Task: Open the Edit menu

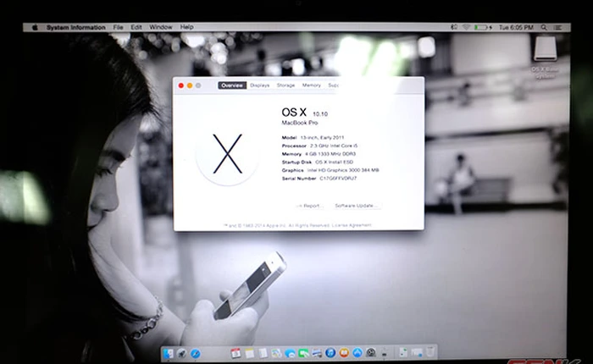Action: 136,27
